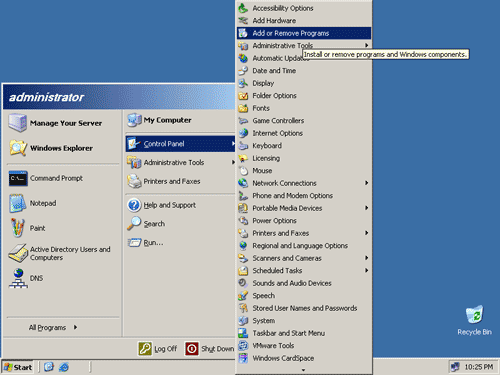Screen dimensions: 500x375
Task: Expand the Scheduled Tasks submenu arrow
Action: click(x=366, y=270)
